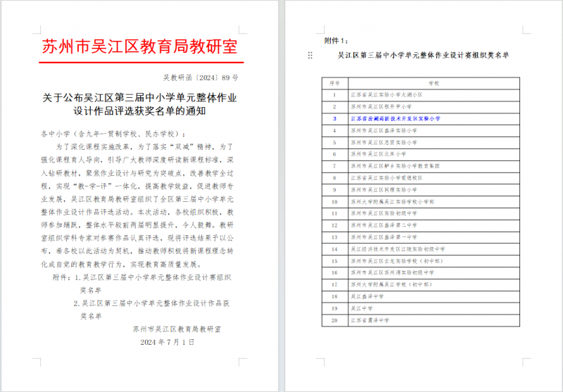
Task: Click the line starting 室组织学科专家
Action: pos(137,238)
